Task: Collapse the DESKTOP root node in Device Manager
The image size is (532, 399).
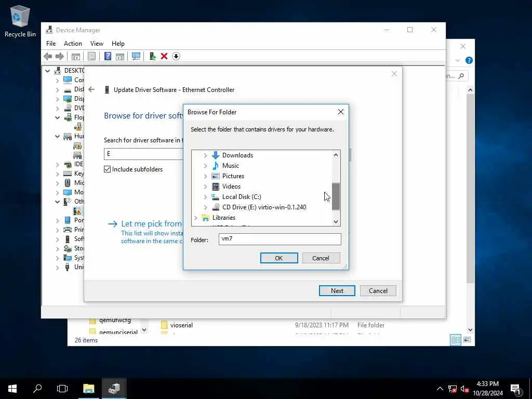Action: coord(47,71)
